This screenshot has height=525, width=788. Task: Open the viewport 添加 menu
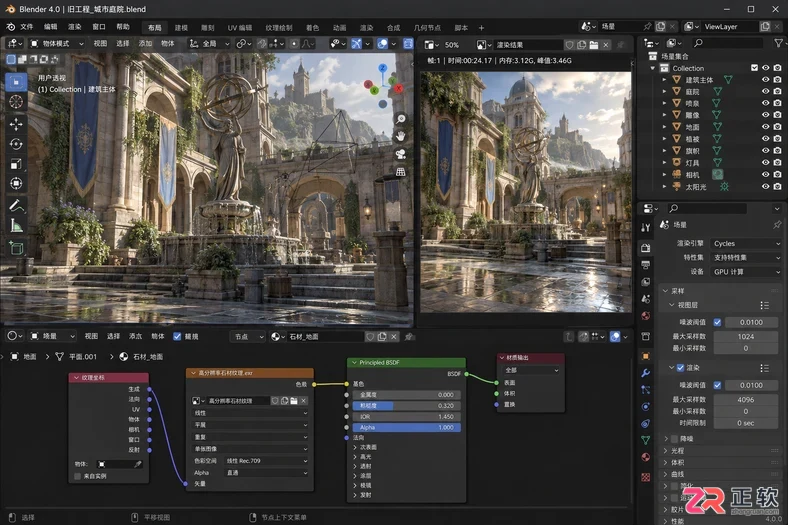tap(145, 44)
